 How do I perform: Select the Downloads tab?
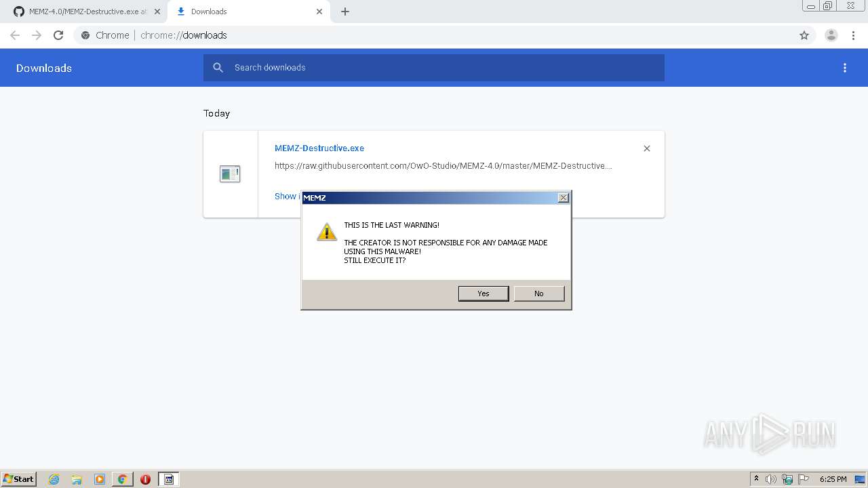(x=249, y=12)
